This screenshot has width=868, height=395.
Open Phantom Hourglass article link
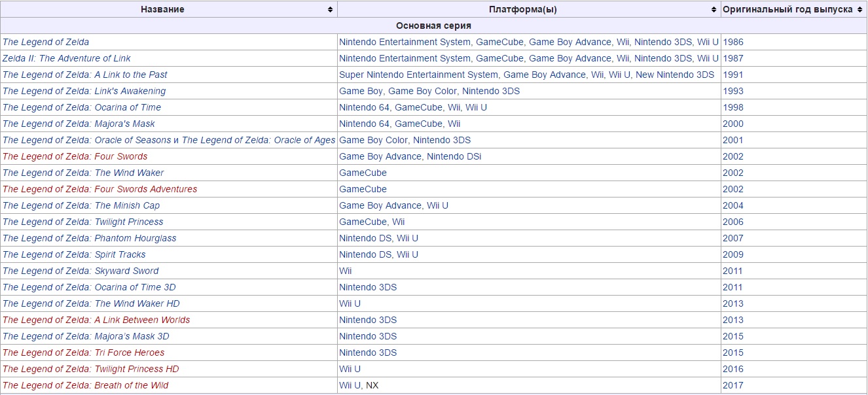point(90,238)
